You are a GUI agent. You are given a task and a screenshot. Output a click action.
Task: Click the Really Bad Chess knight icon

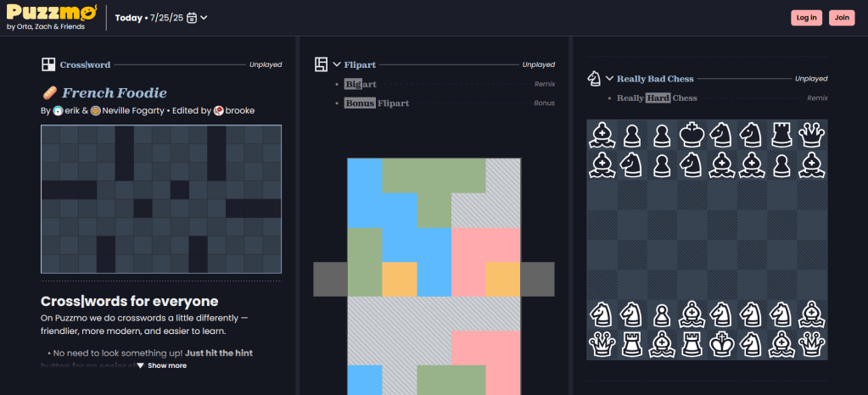coord(594,79)
